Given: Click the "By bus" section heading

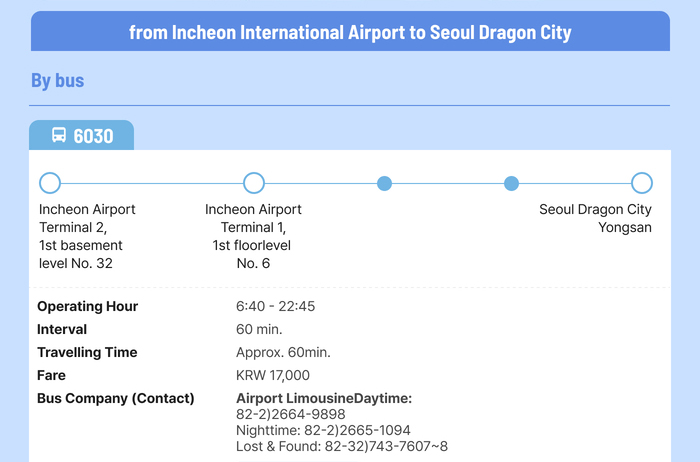Looking at the screenshot, I should 58,81.
